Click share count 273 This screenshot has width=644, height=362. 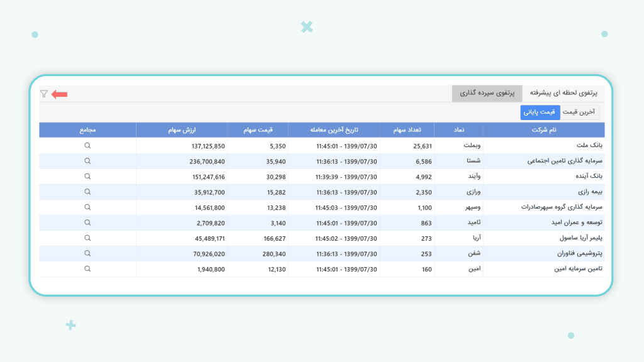426,238
